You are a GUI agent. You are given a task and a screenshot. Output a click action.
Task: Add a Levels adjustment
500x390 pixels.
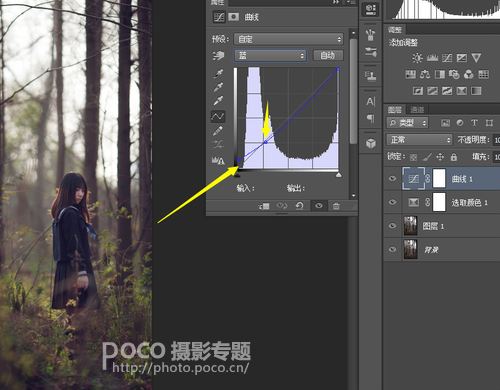432,58
